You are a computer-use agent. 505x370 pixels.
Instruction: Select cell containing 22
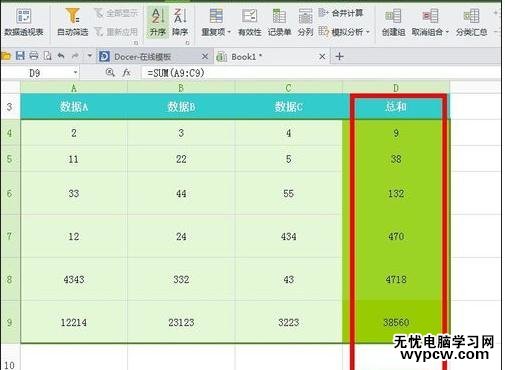point(181,159)
